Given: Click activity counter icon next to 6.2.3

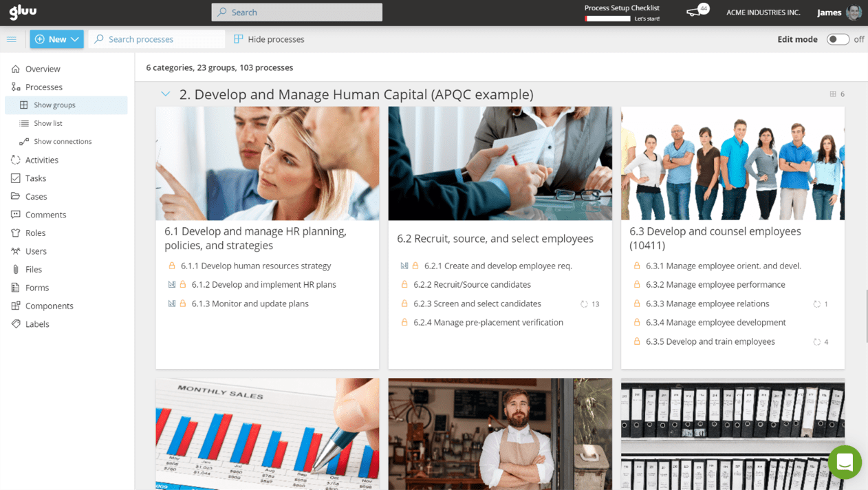Looking at the screenshot, I should pyautogui.click(x=584, y=304).
